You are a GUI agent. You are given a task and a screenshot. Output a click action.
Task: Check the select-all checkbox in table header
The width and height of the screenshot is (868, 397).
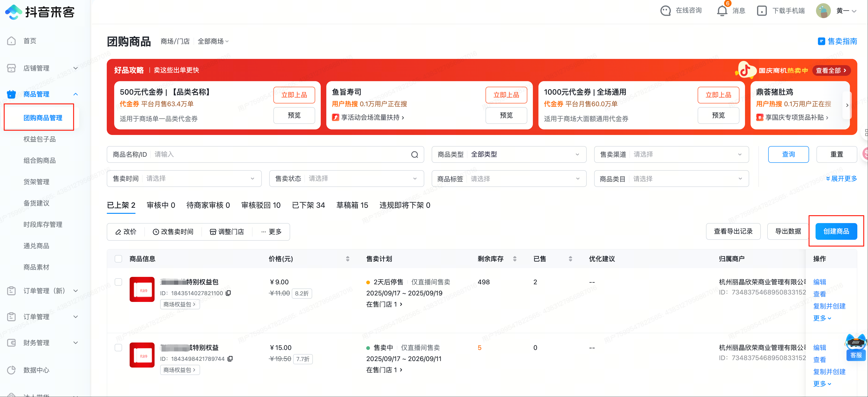point(118,259)
